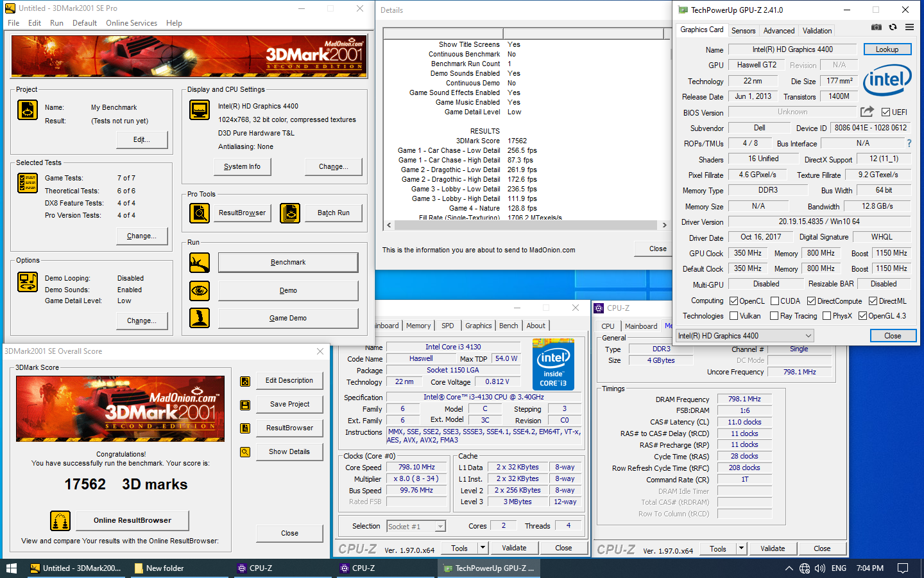This screenshot has width=924, height=578.
Task: Expand the Tools dropdown arrow in CPU-Z Memory window
Action: [741, 548]
